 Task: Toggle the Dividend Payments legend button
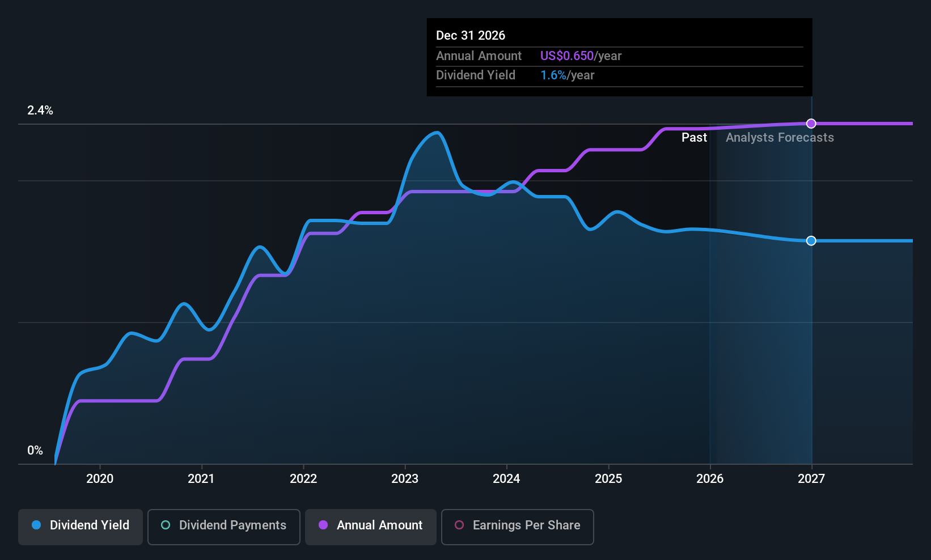tap(224, 527)
